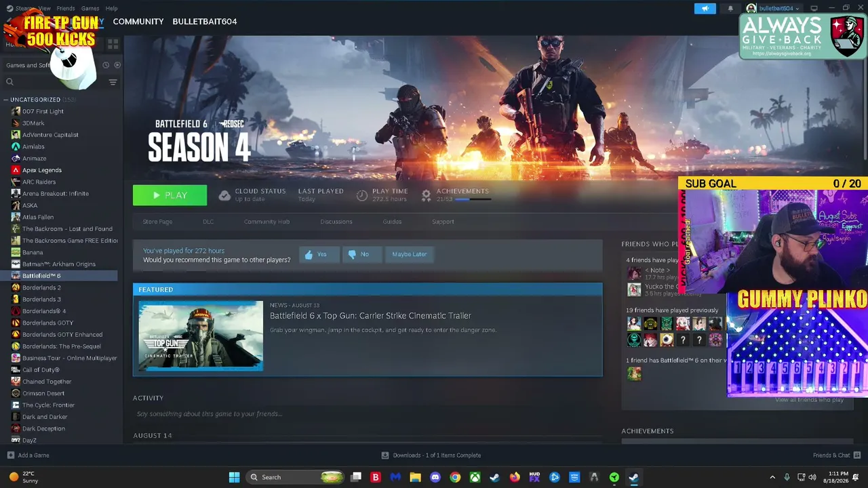
Task: Select Borderlands 4 in the library list
Action: pyautogui.click(x=44, y=311)
